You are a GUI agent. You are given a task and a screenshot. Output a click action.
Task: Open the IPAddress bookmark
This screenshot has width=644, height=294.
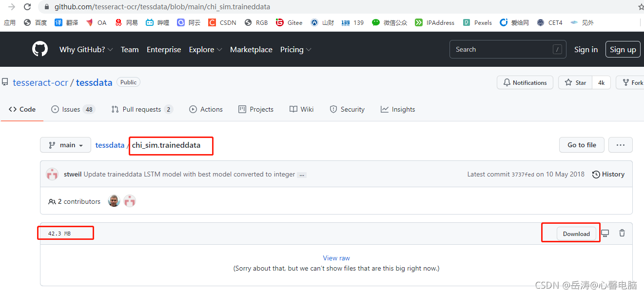click(x=435, y=22)
